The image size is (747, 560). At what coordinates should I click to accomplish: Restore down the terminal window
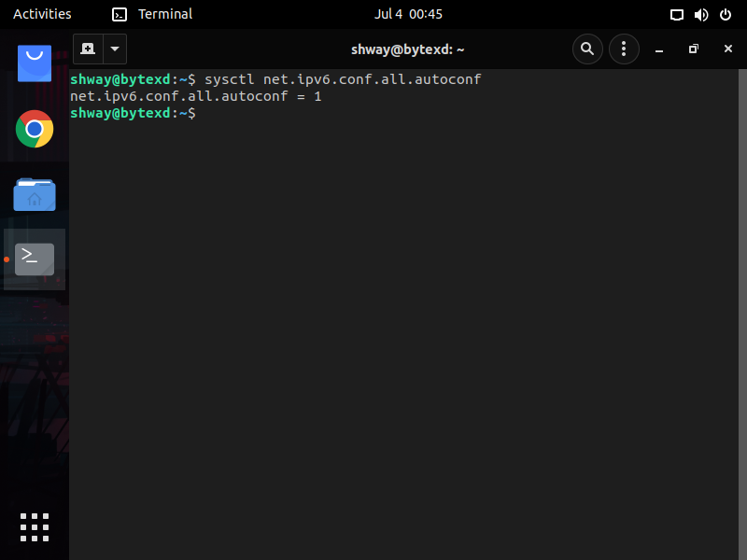(694, 49)
